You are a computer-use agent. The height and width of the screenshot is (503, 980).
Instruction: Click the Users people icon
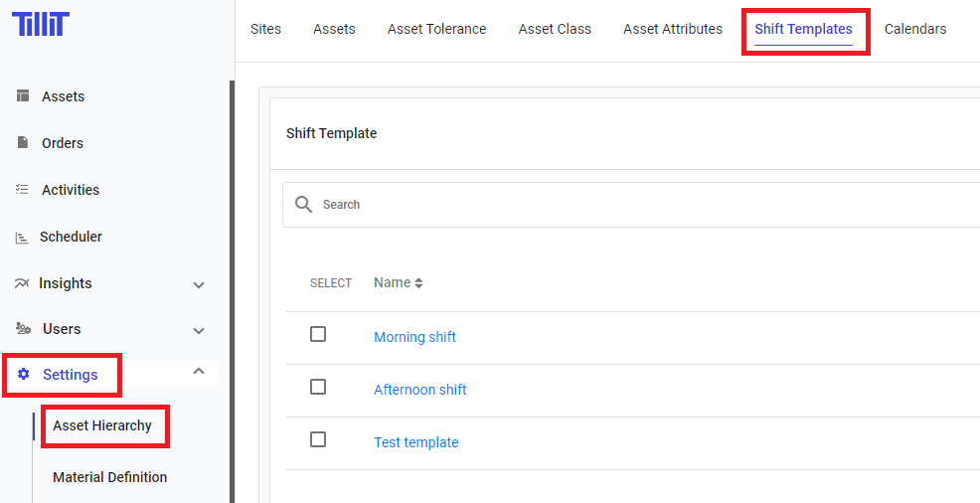point(23,329)
